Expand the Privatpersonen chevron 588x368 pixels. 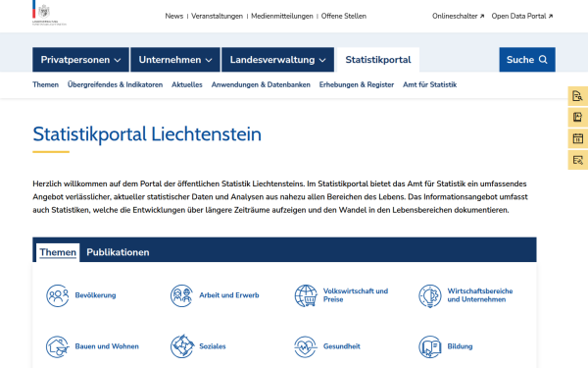tap(118, 60)
